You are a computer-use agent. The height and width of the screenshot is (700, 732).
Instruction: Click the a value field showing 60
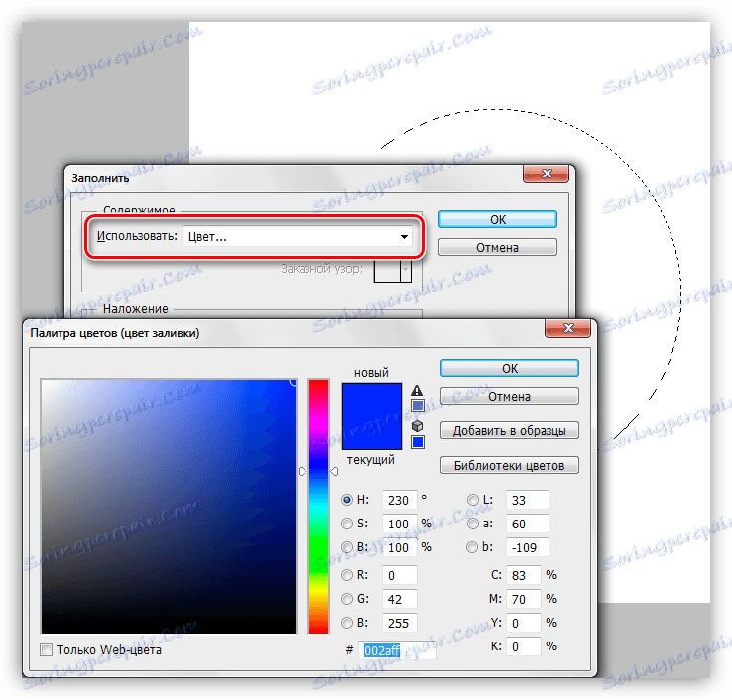coord(527,524)
